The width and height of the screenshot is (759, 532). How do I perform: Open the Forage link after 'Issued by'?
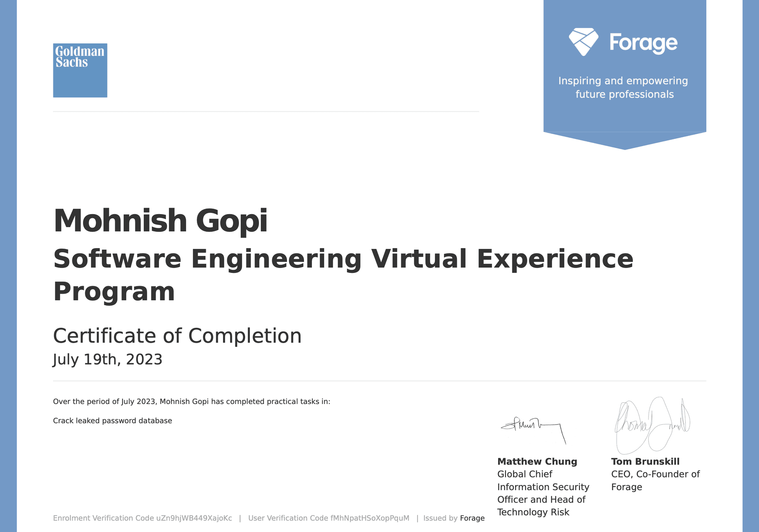(x=472, y=518)
